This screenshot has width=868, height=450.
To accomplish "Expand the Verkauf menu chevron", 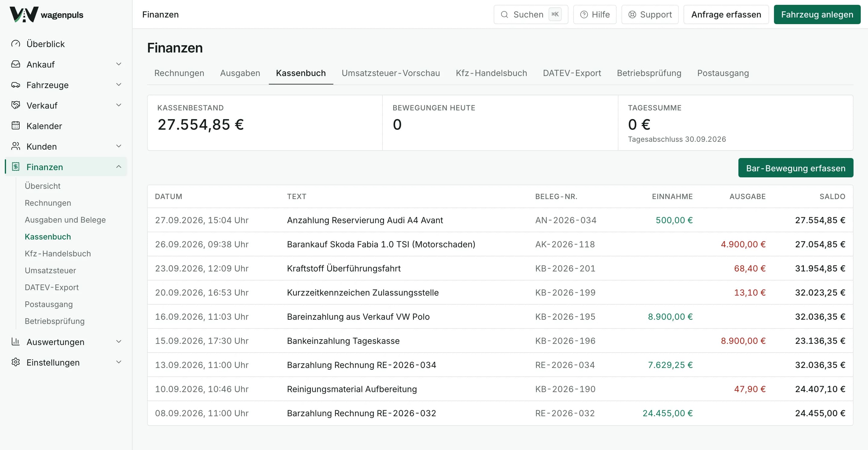I will [x=119, y=105].
